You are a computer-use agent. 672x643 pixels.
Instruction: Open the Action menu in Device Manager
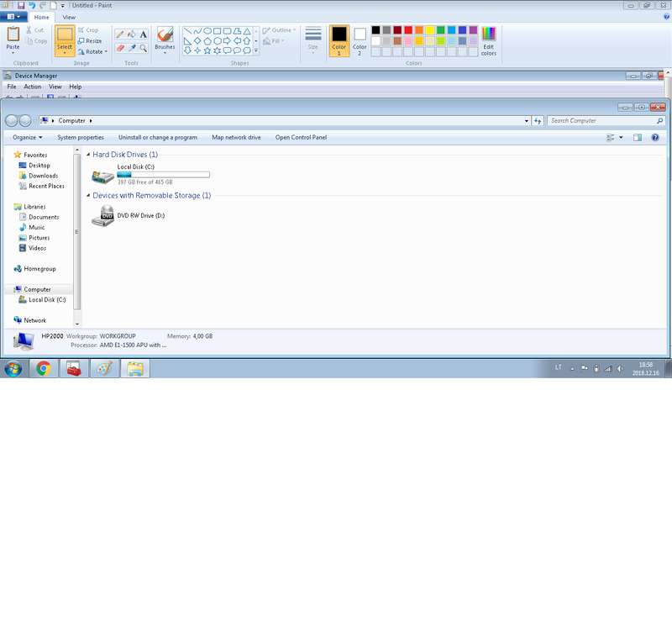coord(32,87)
